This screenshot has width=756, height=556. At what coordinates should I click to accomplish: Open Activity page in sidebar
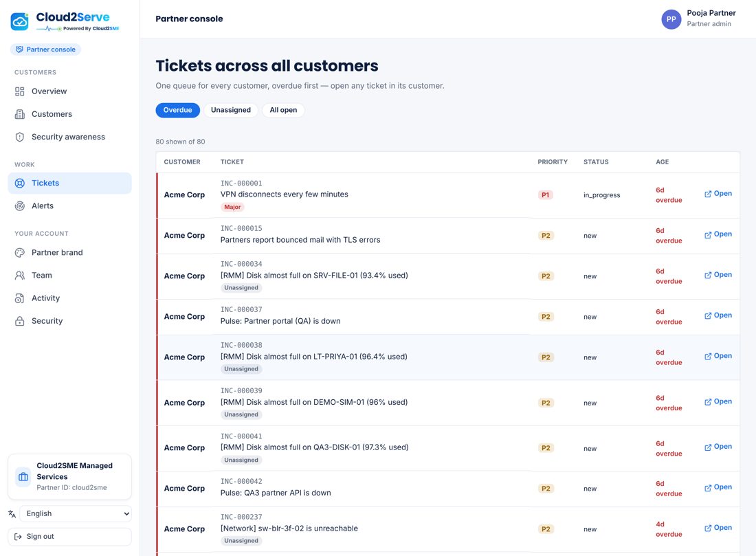[x=70, y=298]
